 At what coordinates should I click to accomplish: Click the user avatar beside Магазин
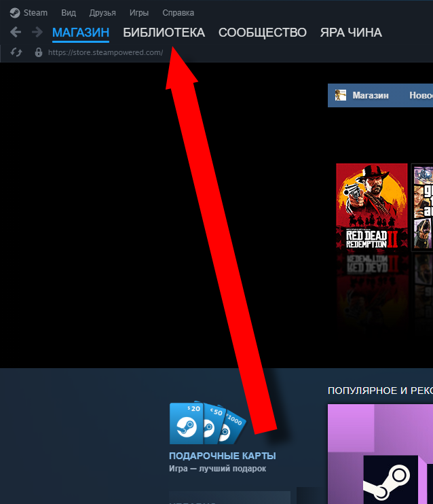pyautogui.click(x=341, y=96)
